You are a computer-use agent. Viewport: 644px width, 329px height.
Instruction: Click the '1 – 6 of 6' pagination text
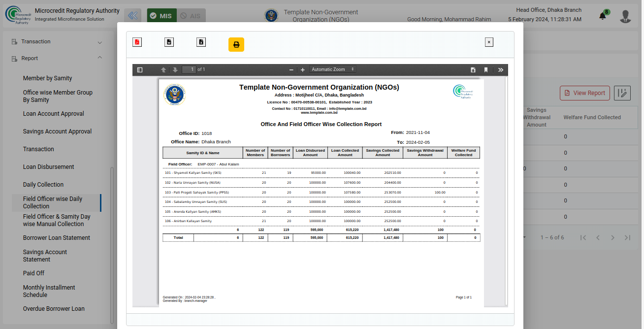552,237
